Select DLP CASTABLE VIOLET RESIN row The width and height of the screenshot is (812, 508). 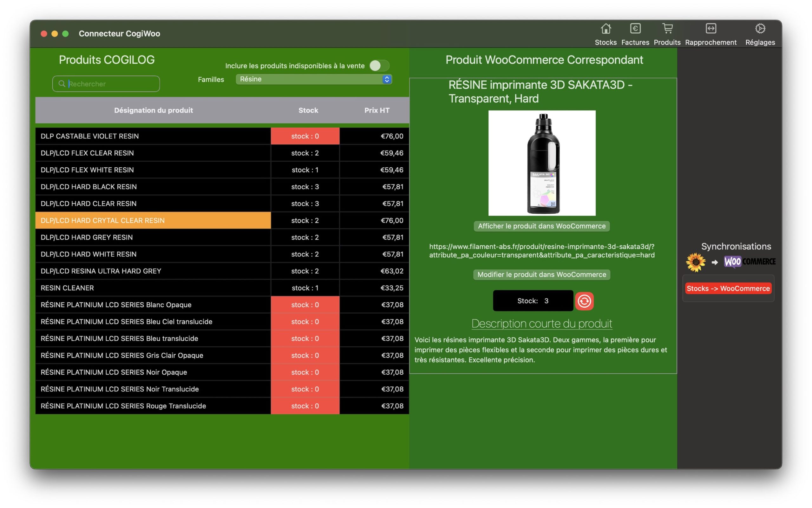coord(222,136)
